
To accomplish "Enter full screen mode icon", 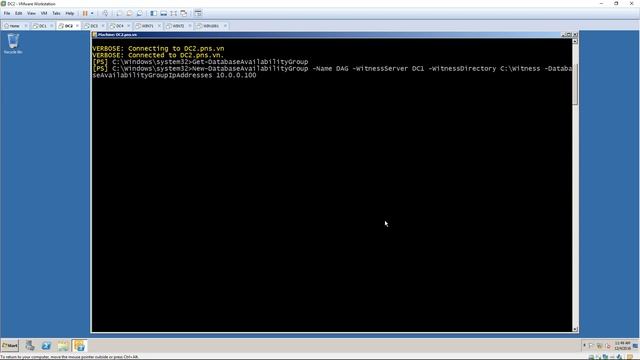I will tap(174, 13).
